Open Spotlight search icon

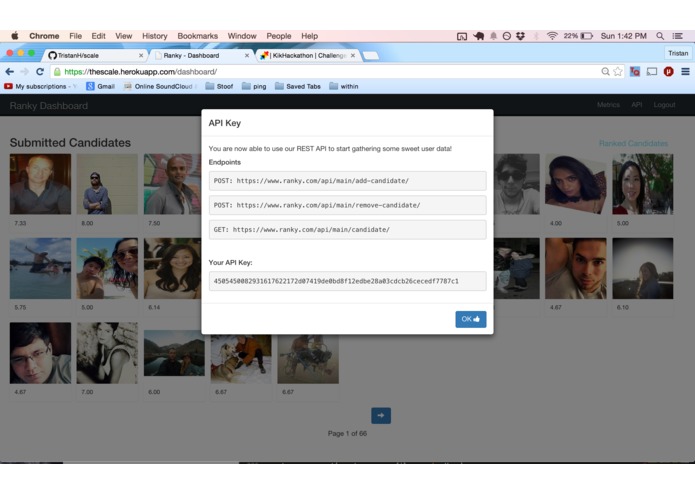coord(660,36)
